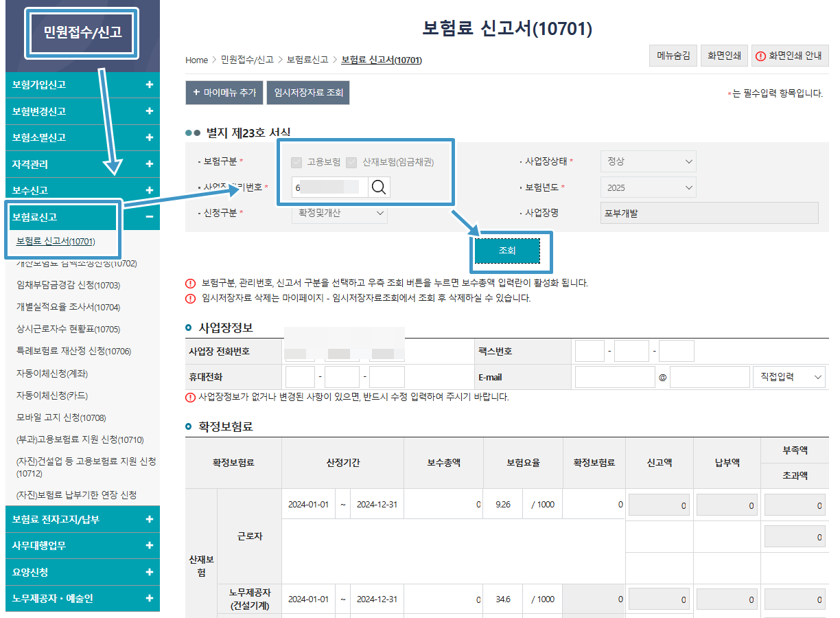Image resolution: width=840 pixels, height=618 pixels.
Task: Click the first 팩스번호 input box
Action: click(x=590, y=351)
